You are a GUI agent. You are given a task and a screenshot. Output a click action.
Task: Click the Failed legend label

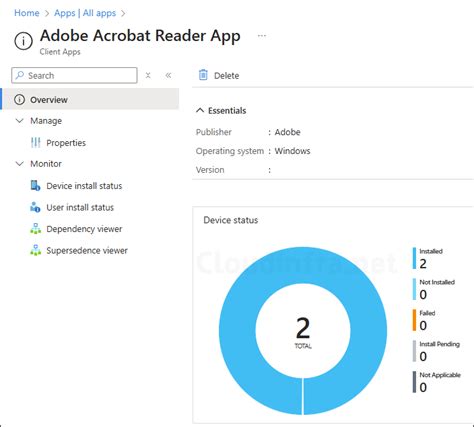point(427,313)
